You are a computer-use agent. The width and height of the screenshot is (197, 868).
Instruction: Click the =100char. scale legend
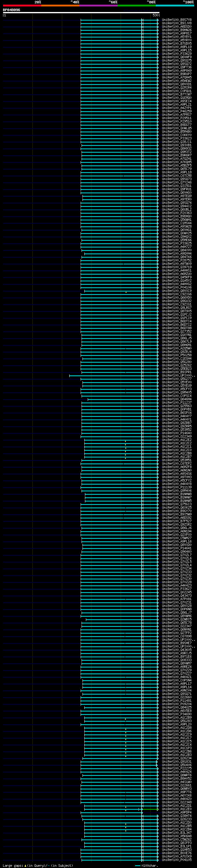coord(146,865)
